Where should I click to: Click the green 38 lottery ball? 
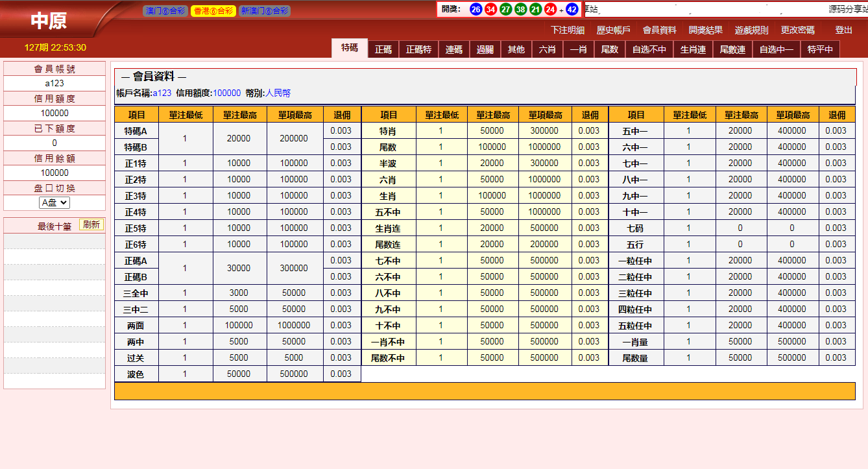click(x=520, y=10)
